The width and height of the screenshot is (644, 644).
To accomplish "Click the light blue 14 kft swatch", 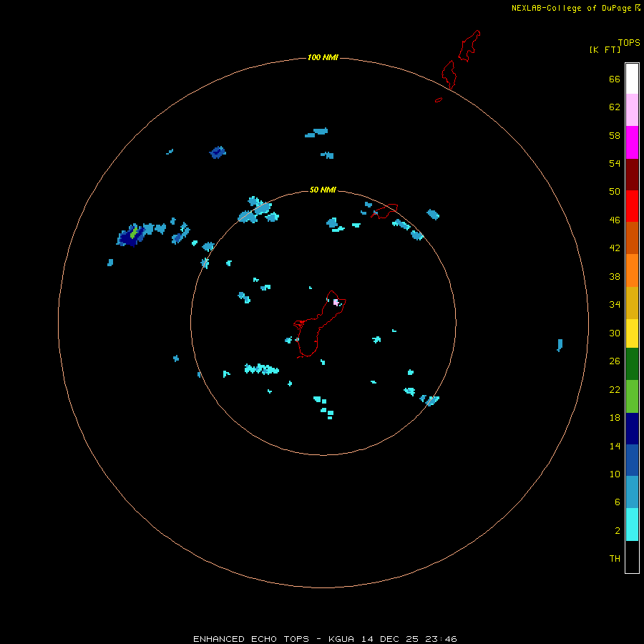I will [632, 492].
